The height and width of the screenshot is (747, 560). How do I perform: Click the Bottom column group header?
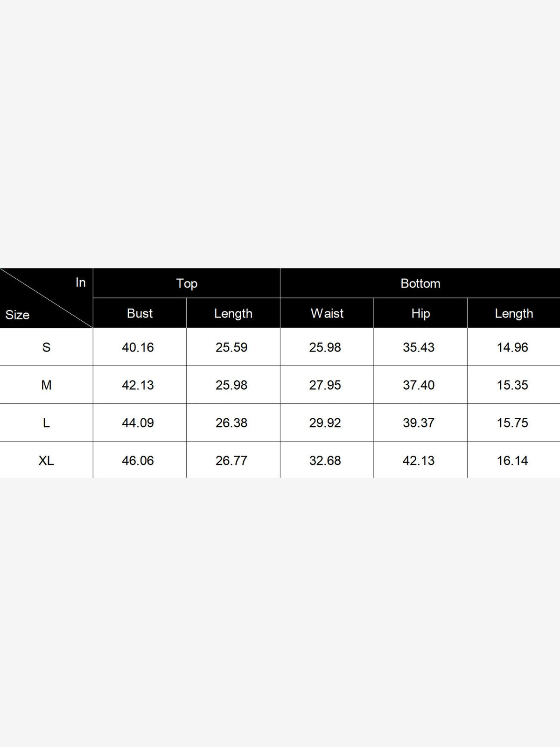point(420,283)
